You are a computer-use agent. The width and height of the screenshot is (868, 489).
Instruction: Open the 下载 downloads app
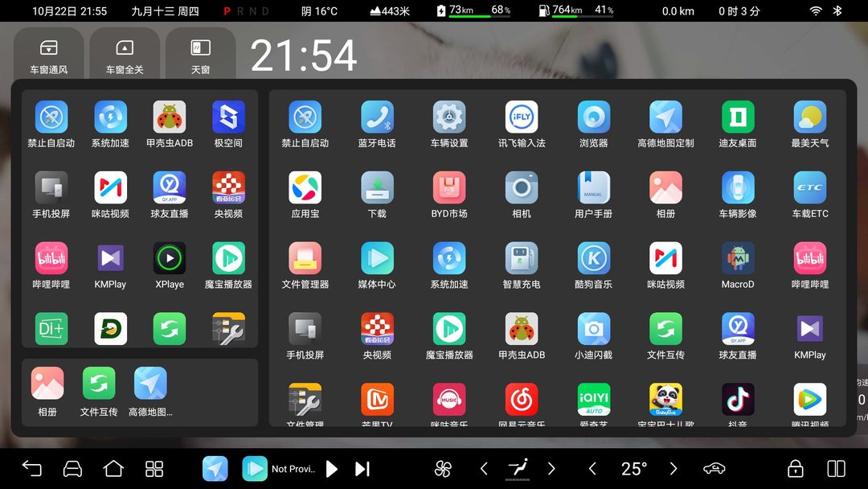coord(377,187)
